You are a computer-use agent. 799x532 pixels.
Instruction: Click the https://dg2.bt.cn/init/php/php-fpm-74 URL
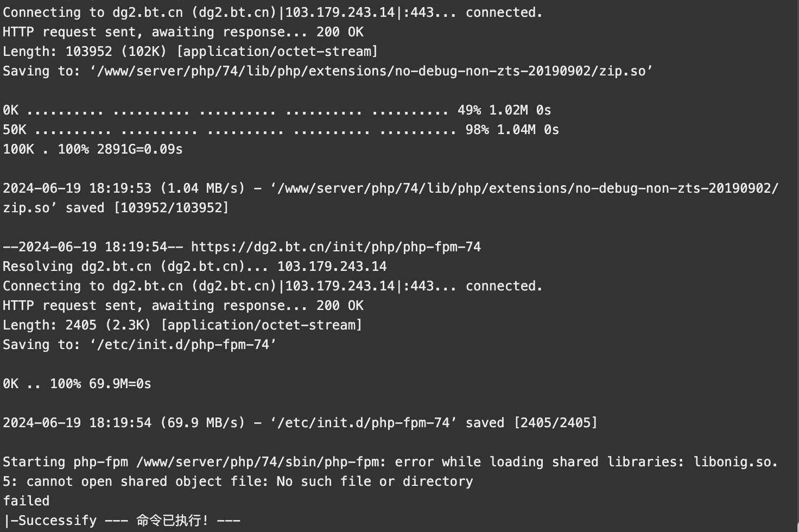(x=335, y=247)
